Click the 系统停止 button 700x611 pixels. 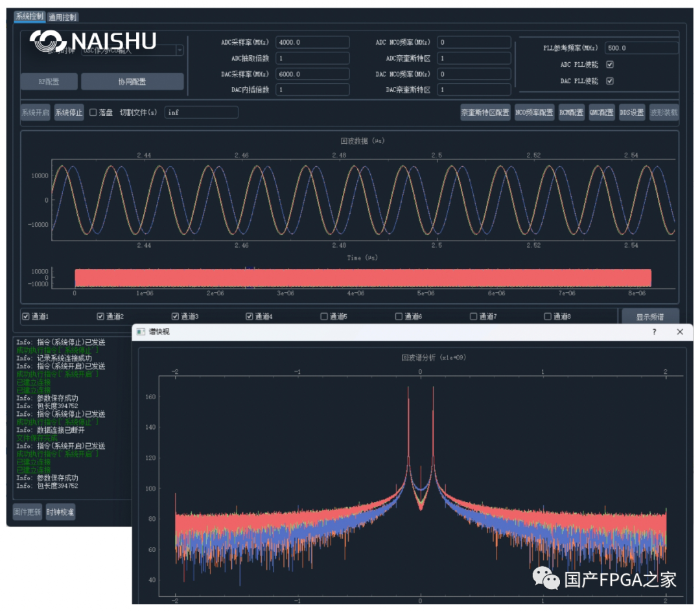pyautogui.click(x=69, y=113)
